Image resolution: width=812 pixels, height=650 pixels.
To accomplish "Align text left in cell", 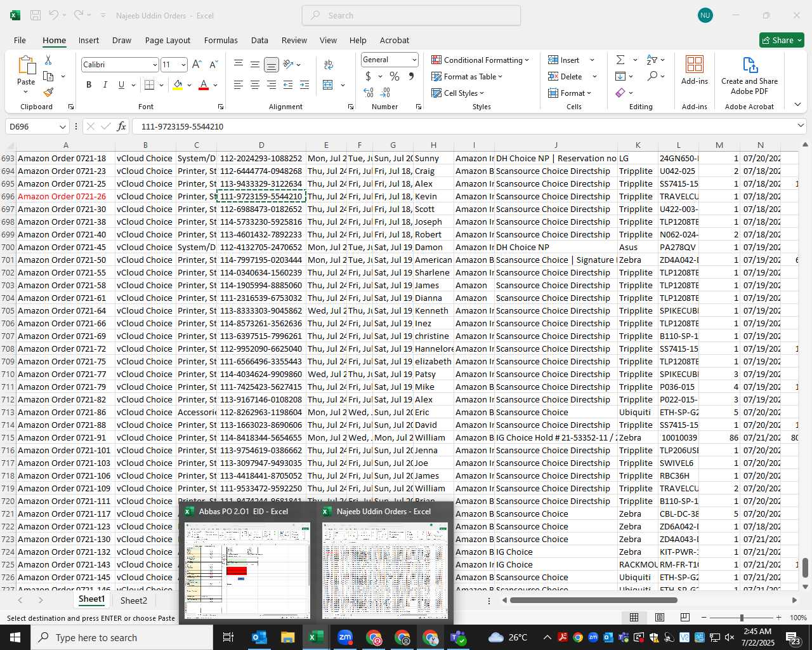I will click(239, 84).
